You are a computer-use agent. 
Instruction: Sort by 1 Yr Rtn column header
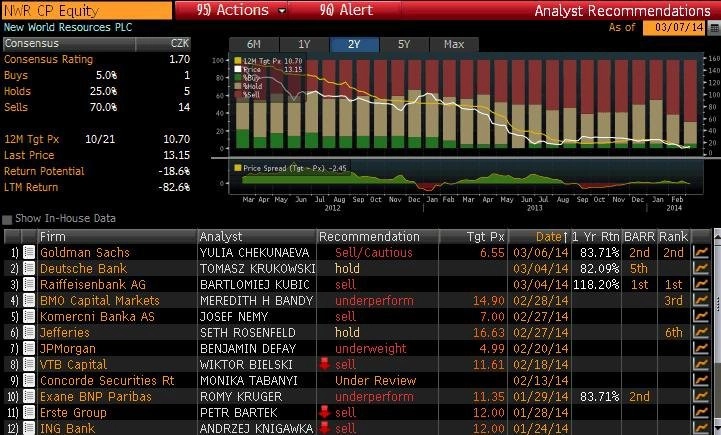pyautogui.click(x=595, y=237)
